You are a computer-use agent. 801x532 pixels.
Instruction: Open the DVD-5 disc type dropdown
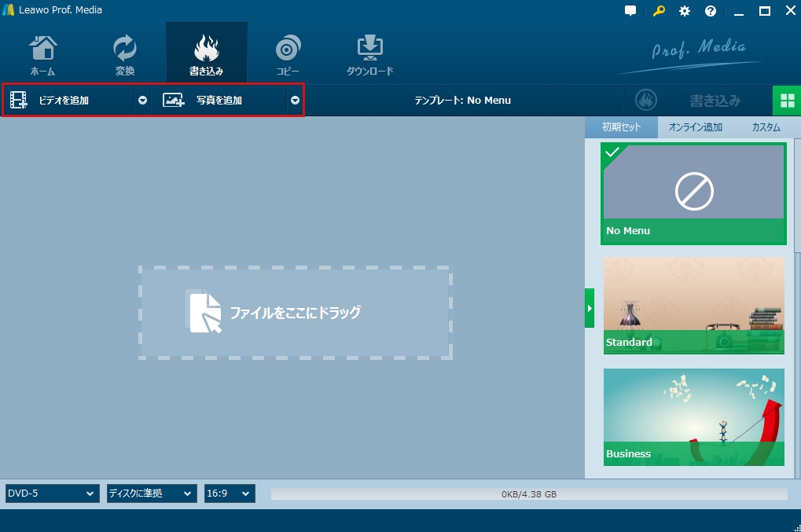click(x=52, y=493)
